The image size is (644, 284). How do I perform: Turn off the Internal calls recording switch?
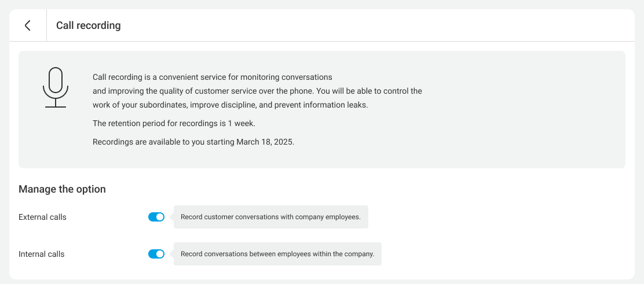point(156,254)
